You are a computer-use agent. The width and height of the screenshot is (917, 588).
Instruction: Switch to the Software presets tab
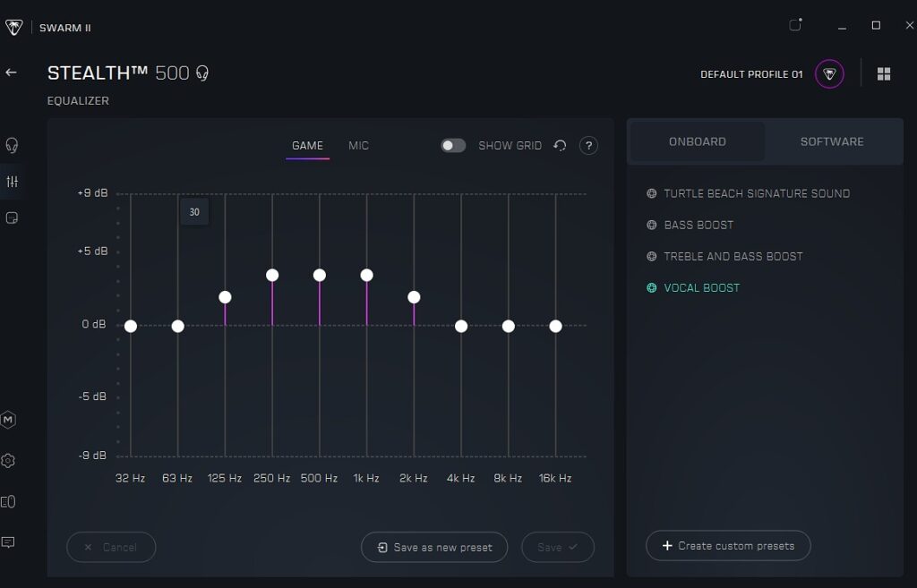click(x=832, y=141)
